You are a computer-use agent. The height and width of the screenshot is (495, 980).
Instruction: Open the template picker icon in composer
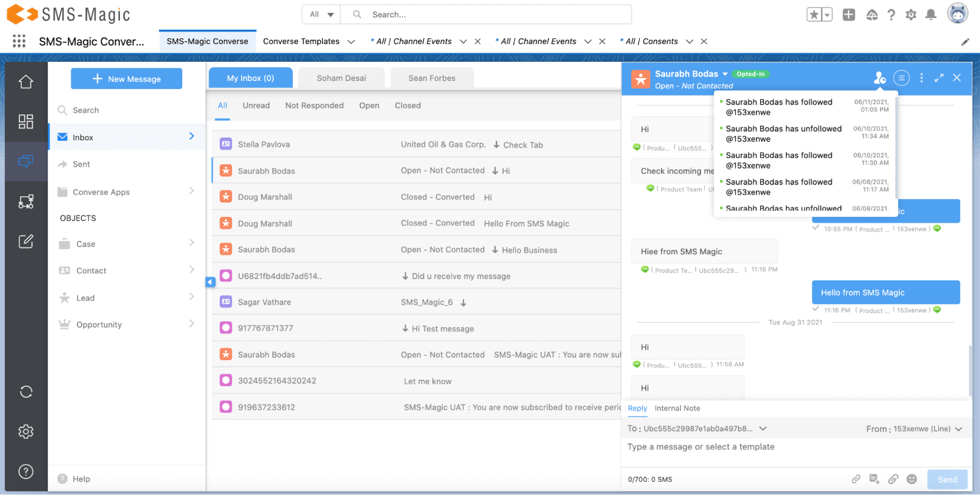point(874,479)
